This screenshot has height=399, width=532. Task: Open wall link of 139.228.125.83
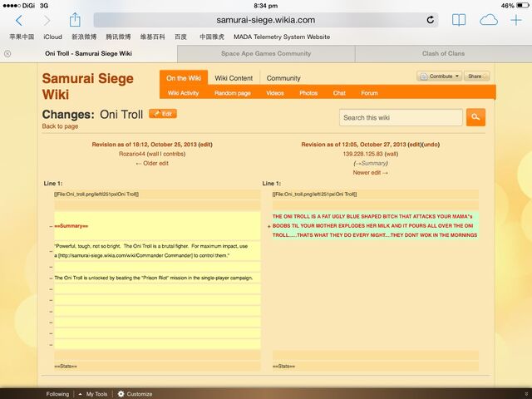[x=391, y=154]
